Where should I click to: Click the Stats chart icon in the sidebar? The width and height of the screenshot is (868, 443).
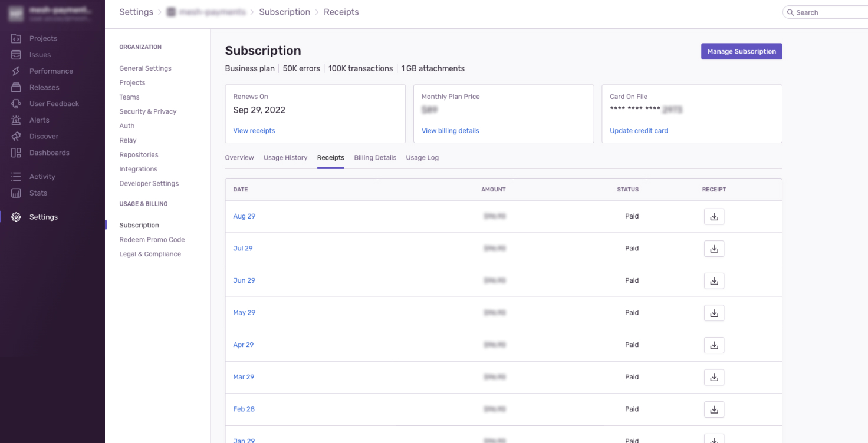(17, 193)
